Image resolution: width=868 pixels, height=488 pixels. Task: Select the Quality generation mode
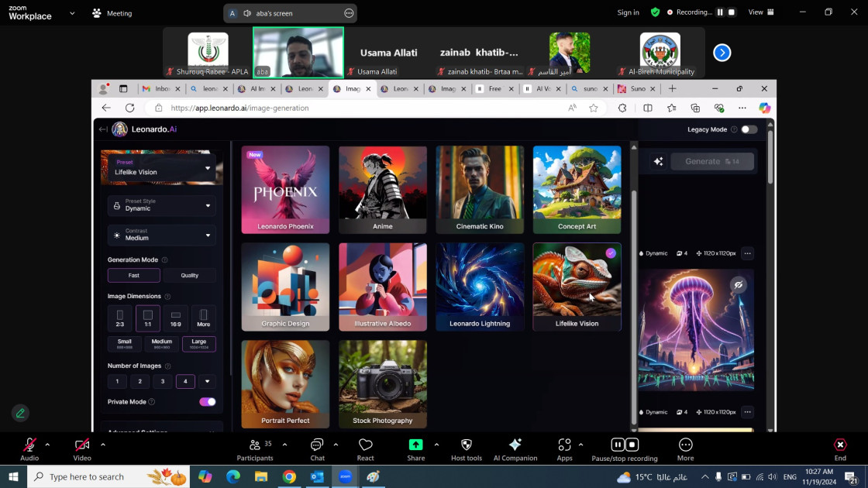(x=189, y=275)
